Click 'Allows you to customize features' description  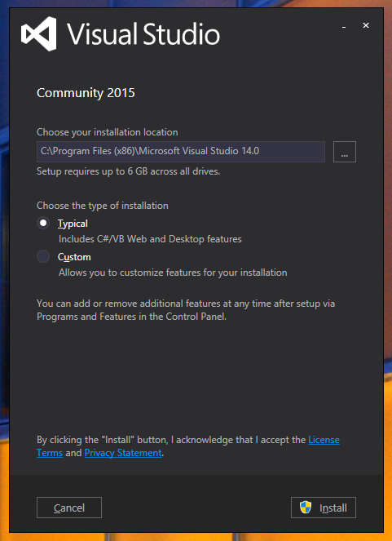coord(173,273)
